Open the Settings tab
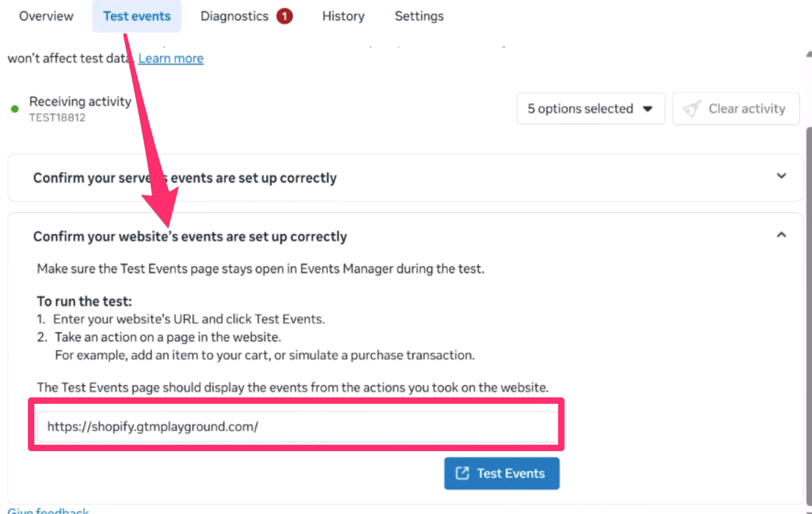 pos(419,16)
